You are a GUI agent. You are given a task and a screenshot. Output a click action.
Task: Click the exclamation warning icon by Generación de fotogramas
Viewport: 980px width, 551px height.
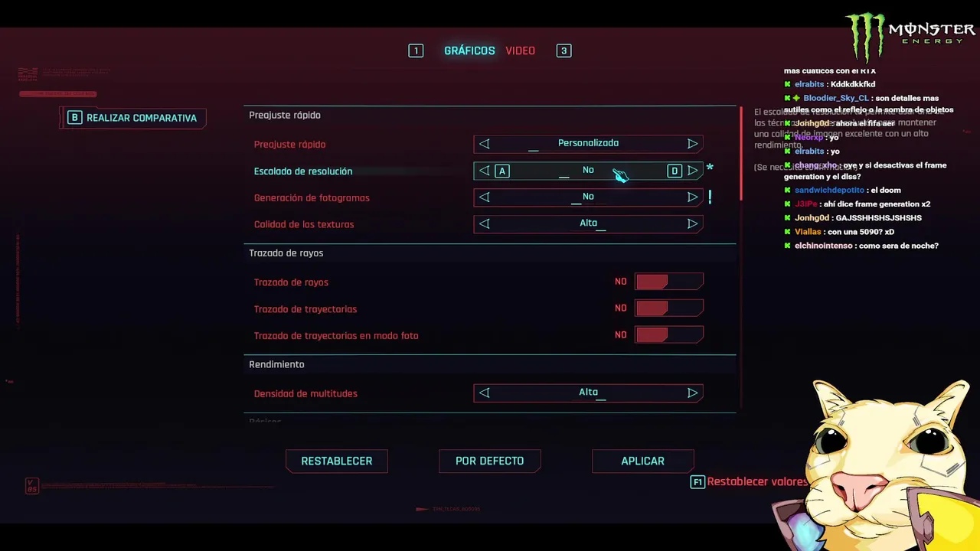click(710, 197)
